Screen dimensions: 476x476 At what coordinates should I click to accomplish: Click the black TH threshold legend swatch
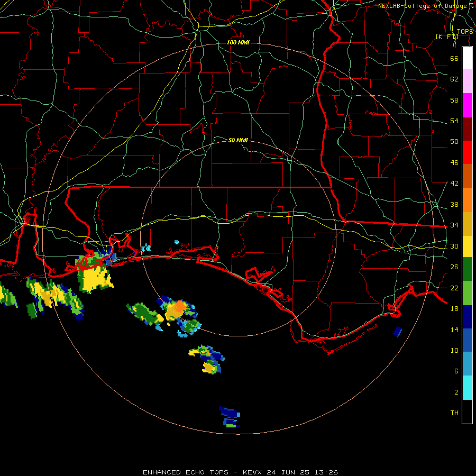(467, 411)
